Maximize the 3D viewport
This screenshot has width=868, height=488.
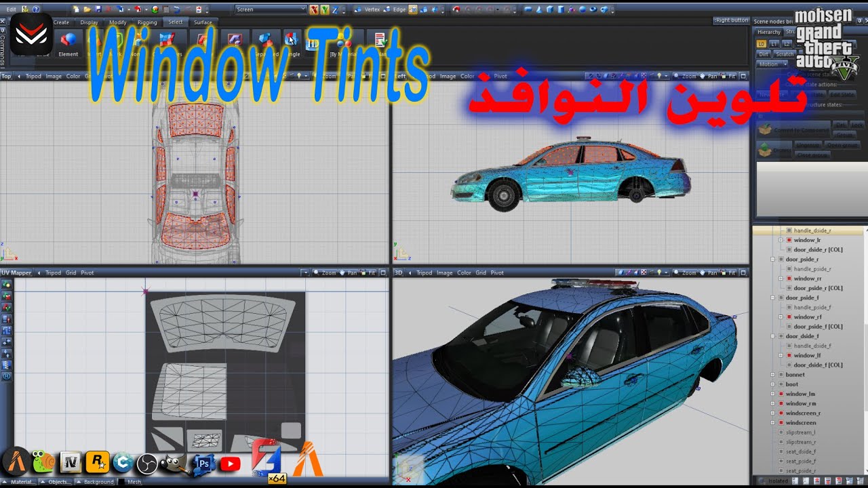pyautogui.click(x=744, y=272)
